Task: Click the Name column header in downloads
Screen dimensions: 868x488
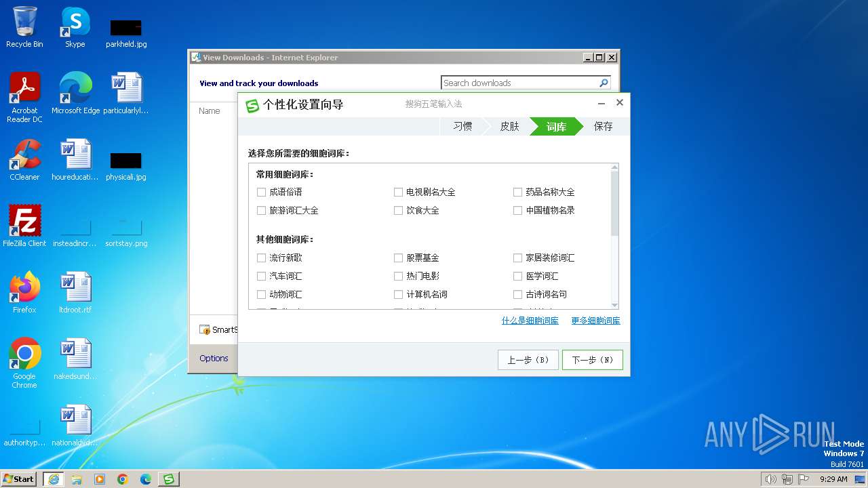Action: [x=210, y=110]
